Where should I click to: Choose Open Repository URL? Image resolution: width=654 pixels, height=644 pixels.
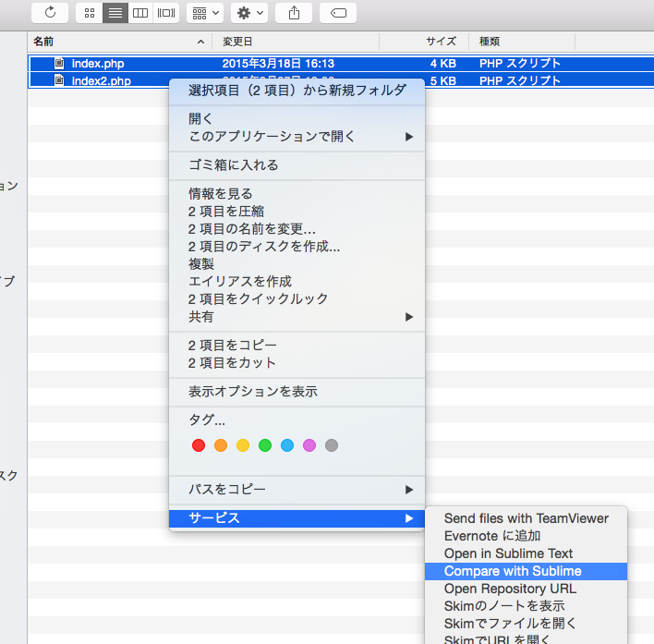coord(526,589)
